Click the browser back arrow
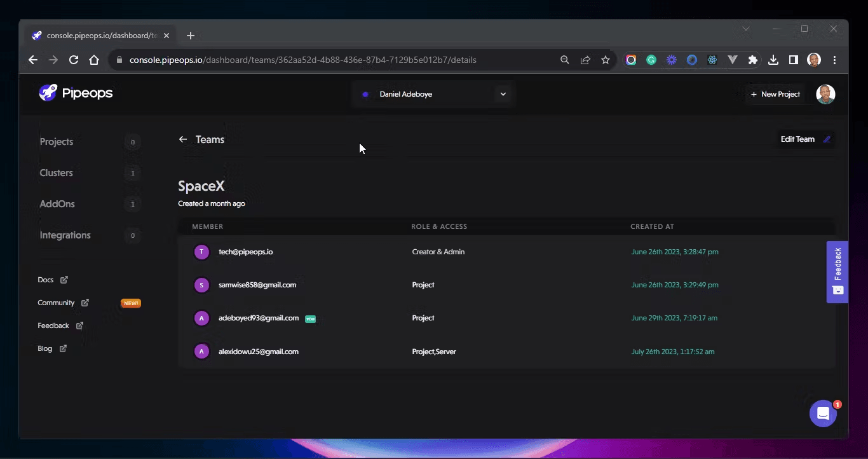Screen dimensions: 868x459 click(33, 60)
